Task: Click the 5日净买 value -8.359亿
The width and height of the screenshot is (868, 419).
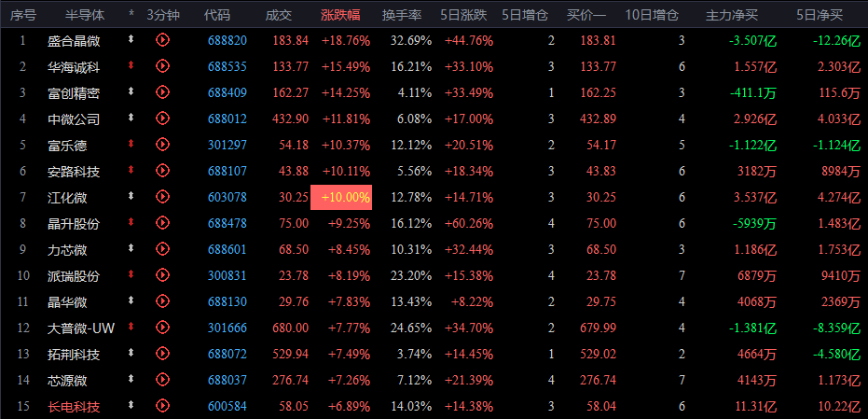Action: (837, 328)
